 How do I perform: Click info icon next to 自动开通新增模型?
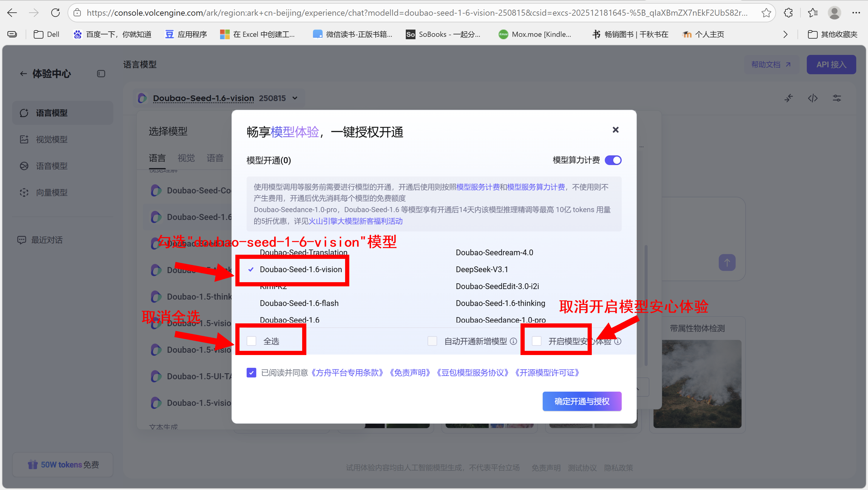coord(513,341)
